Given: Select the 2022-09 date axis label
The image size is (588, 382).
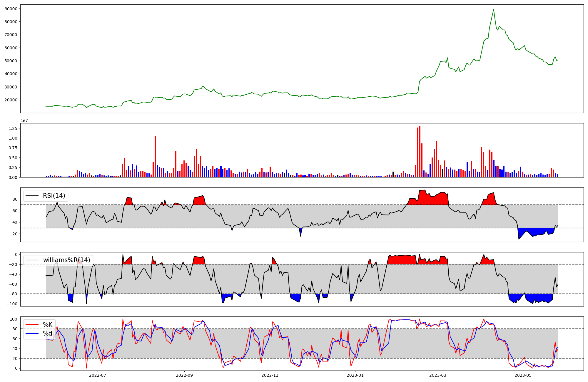Looking at the screenshot, I should (184, 375).
